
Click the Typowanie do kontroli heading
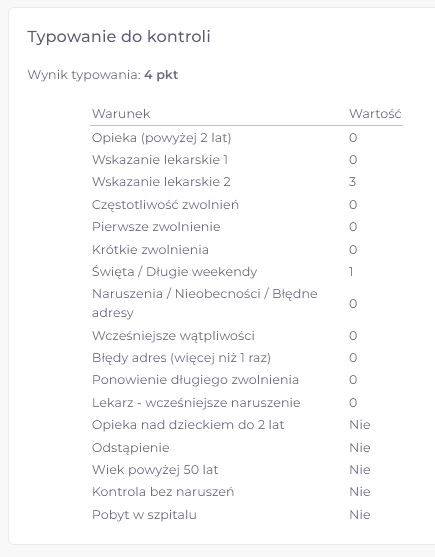coord(119,37)
